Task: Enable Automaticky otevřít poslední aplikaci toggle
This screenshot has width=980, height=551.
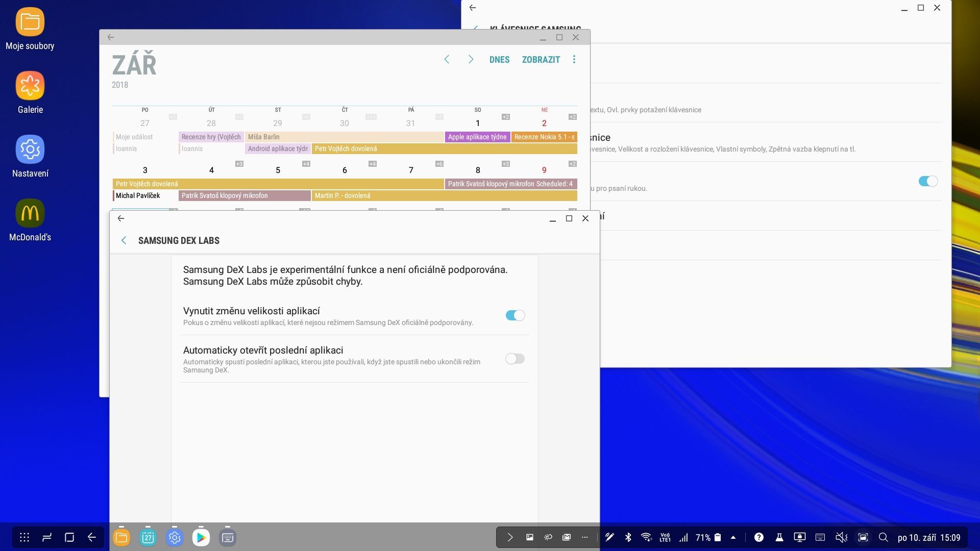Action: [514, 359]
